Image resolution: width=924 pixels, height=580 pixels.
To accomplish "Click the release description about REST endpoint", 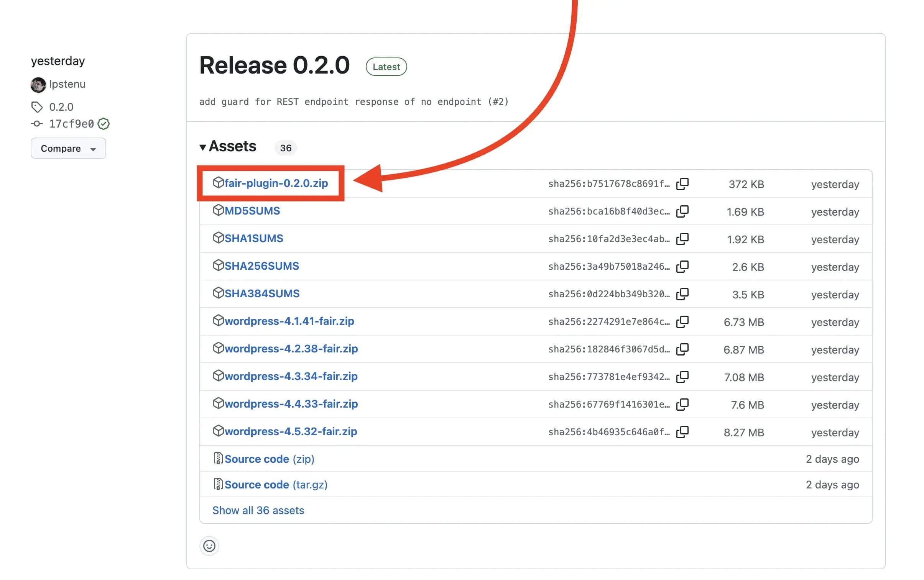I will tap(354, 102).
